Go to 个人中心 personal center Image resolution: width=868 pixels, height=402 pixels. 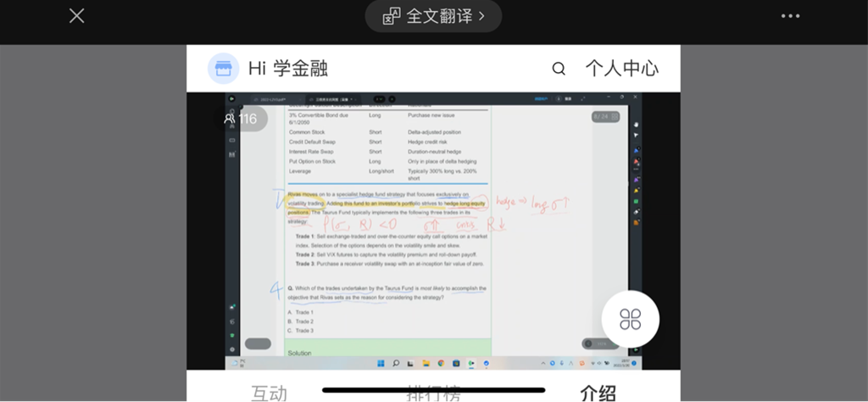pyautogui.click(x=621, y=69)
